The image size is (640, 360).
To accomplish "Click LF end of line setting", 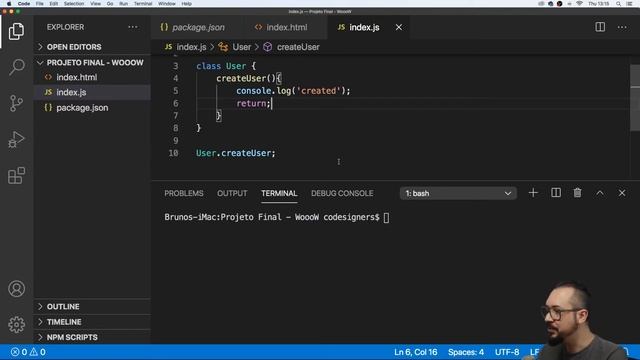I will [x=534, y=352].
